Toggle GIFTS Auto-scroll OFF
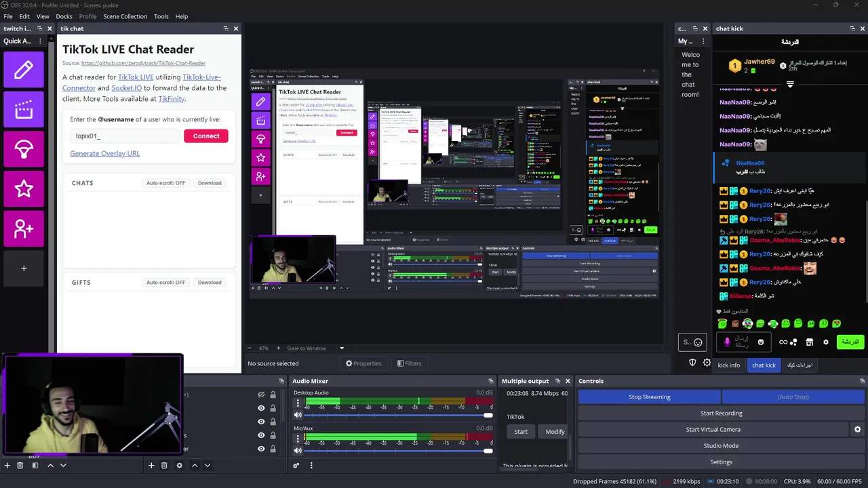This screenshot has height=488, width=868. pos(165,283)
